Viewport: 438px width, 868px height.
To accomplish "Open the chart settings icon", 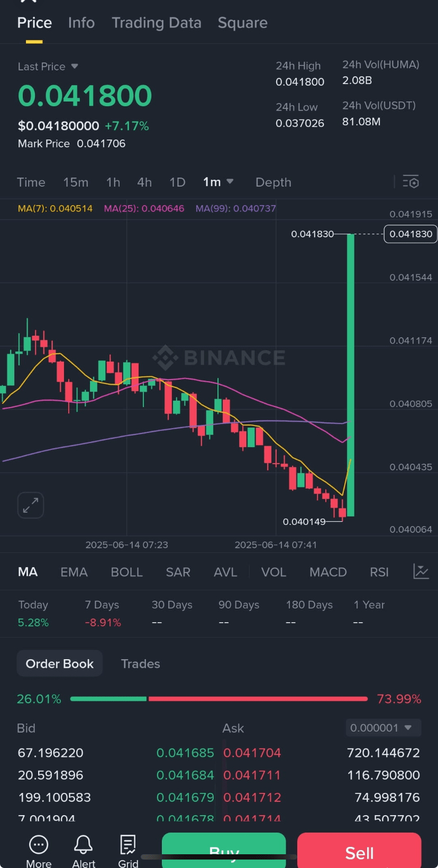I will [410, 182].
